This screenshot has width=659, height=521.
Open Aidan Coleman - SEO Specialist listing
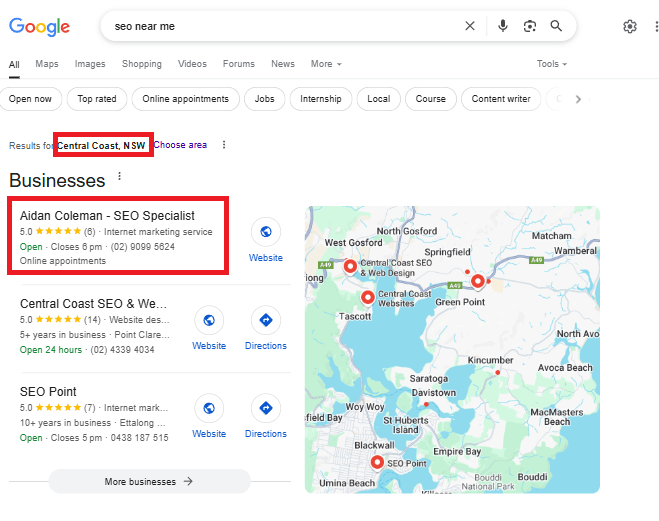(x=107, y=216)
